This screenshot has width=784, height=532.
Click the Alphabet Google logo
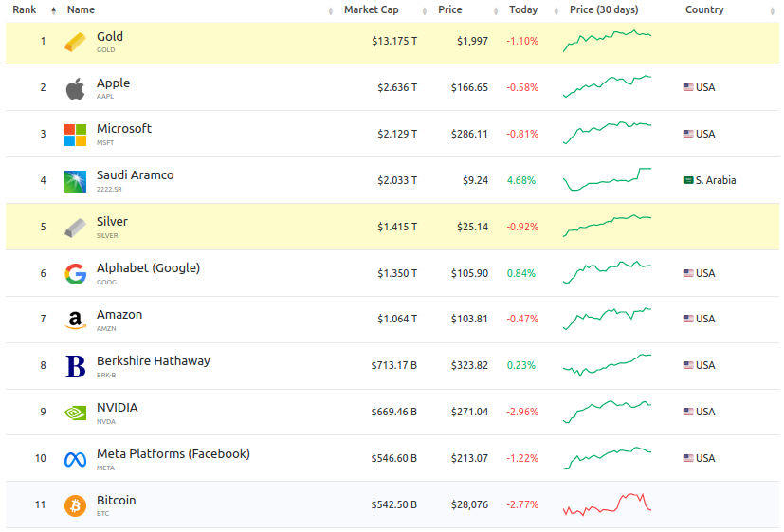[75, 274]
